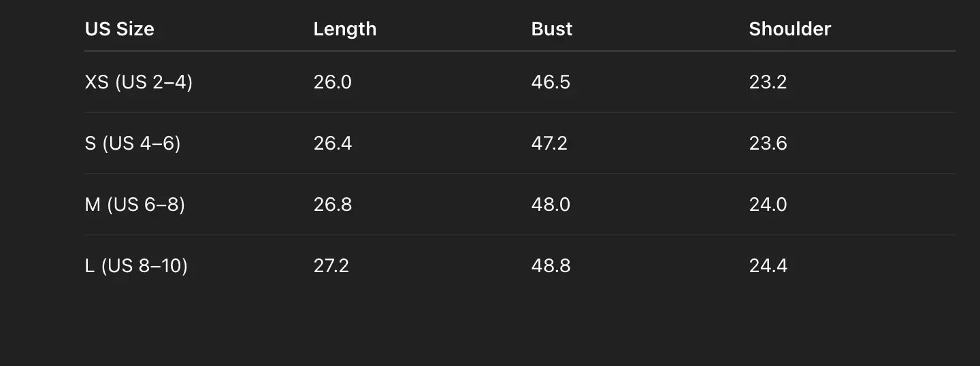Click the L shoulder value 24.4
The width and height of the screenshot is (980, 366).
(768, 266)
